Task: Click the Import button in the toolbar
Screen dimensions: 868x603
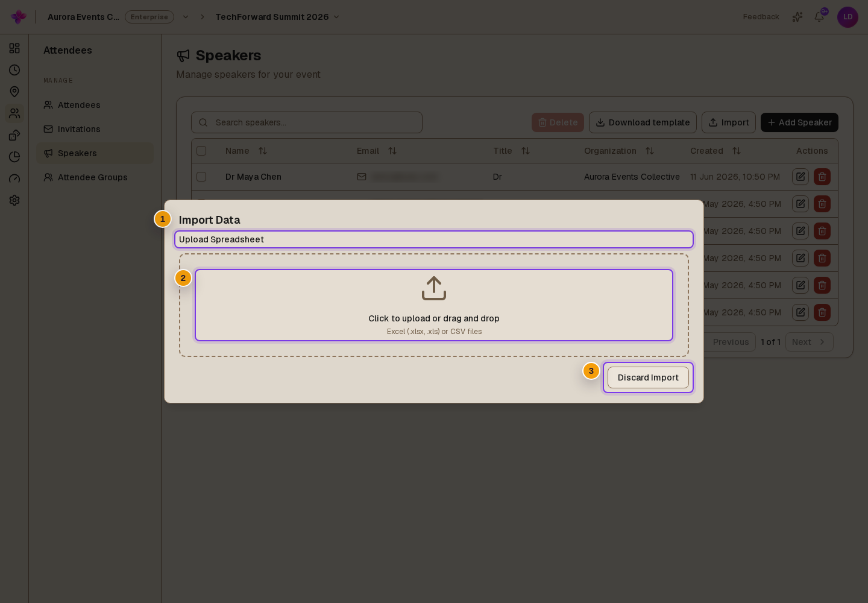Action: tap(729, 122)
